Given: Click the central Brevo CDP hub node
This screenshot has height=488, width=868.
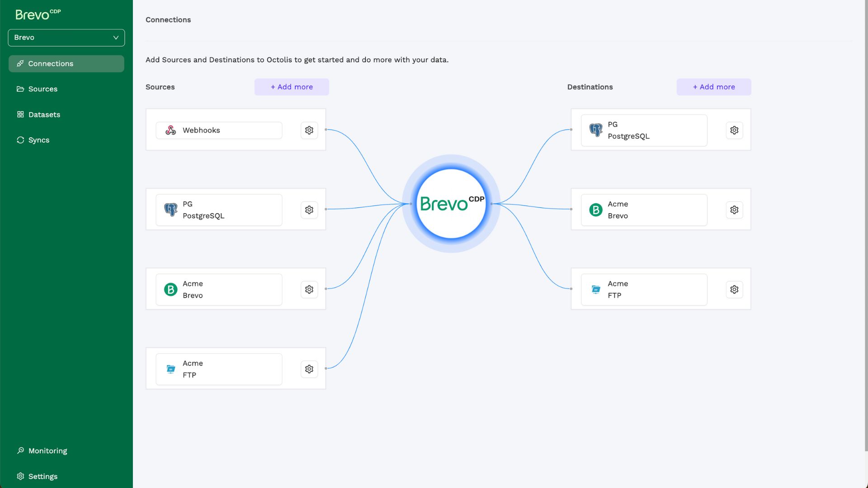Looking at the screenshot, I should tap(451, 204).
